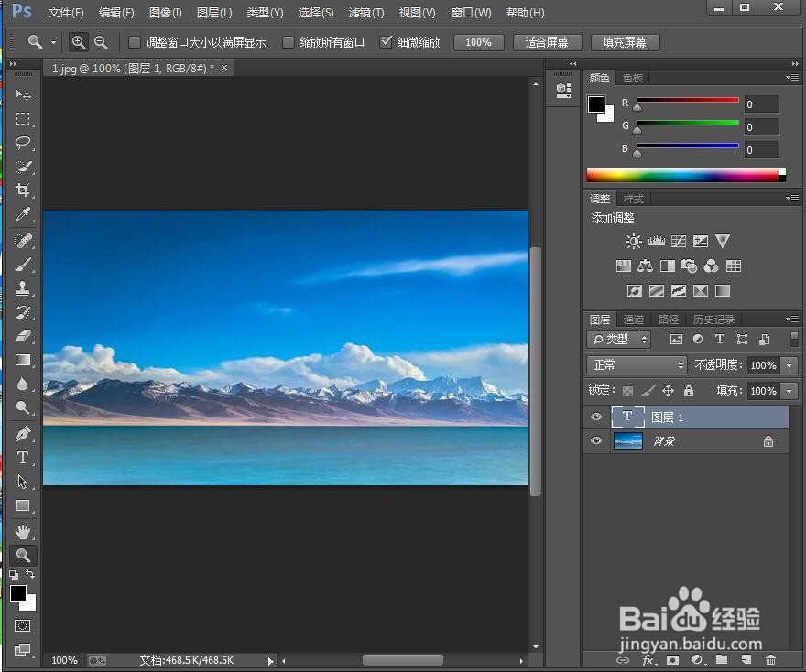Open the 图像(I) menu

(x=165, y=12)
